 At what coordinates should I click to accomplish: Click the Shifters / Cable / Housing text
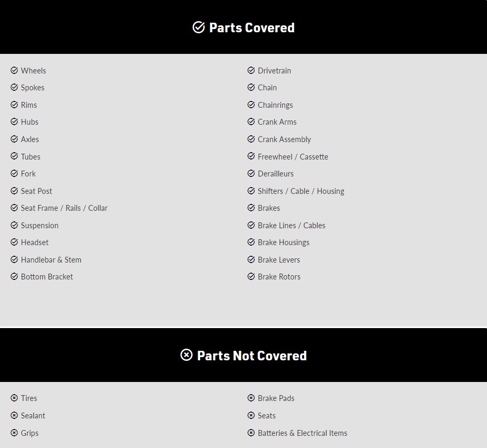pyautogui.click(x=301, y=191)
